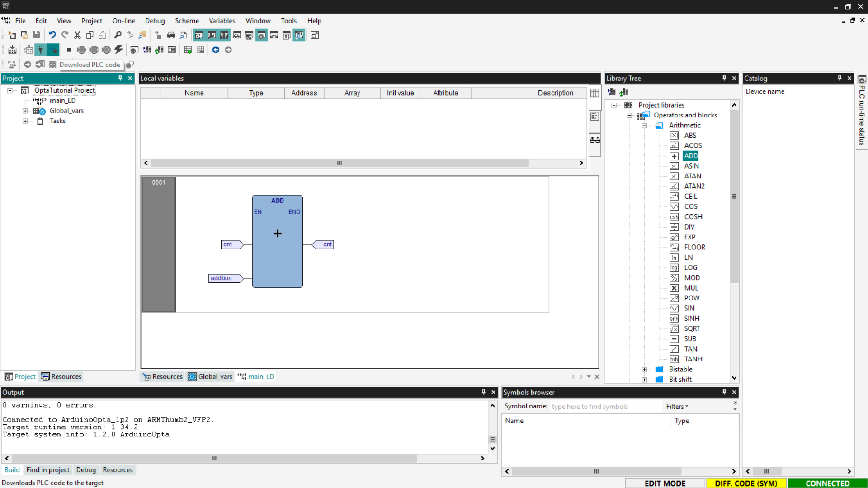This screenshot has height=488, width=868.
Task: Toggle auto-hide pin on Library Tree panel
Action: [724, 78]
